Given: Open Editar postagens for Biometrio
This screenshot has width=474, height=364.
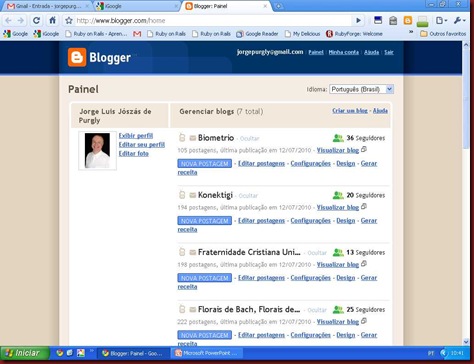Looking at the screenshot, I should point(261,164).
